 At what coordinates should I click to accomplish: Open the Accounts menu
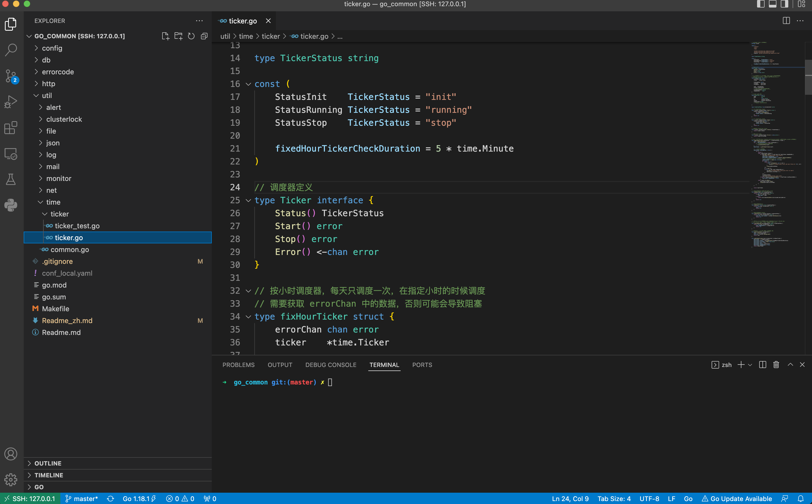tap(11, 454)
